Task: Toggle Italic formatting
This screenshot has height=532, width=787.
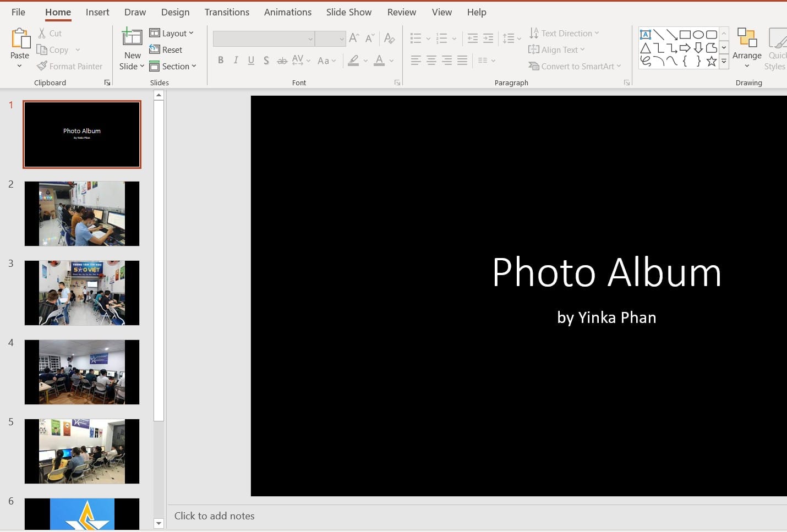Action: click(x=236, y=61)
